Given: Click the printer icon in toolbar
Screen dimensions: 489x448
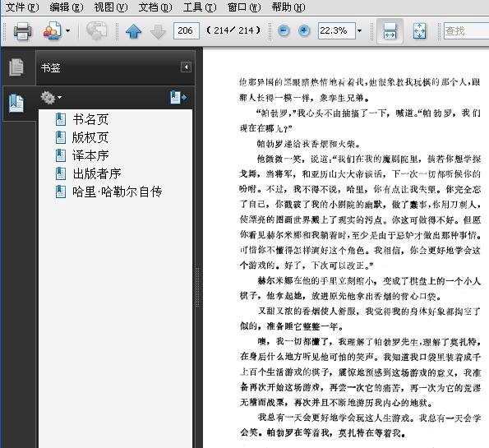Looking at the screenshot, I should click(x=22, y=31).
